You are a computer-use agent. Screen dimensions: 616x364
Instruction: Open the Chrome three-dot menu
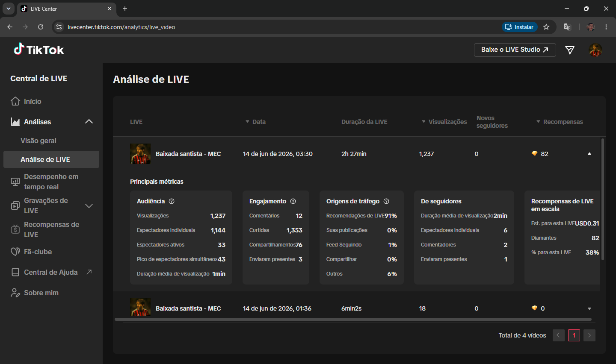(606, 27)
